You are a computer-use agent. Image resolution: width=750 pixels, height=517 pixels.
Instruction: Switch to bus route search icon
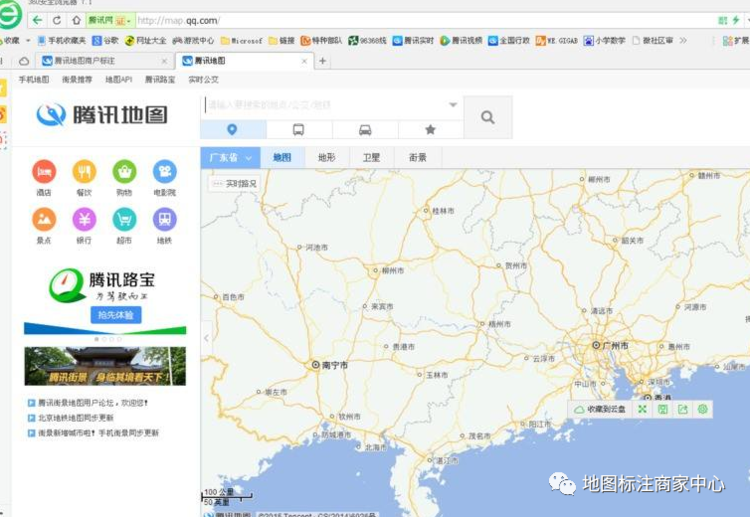click(299, 130)
